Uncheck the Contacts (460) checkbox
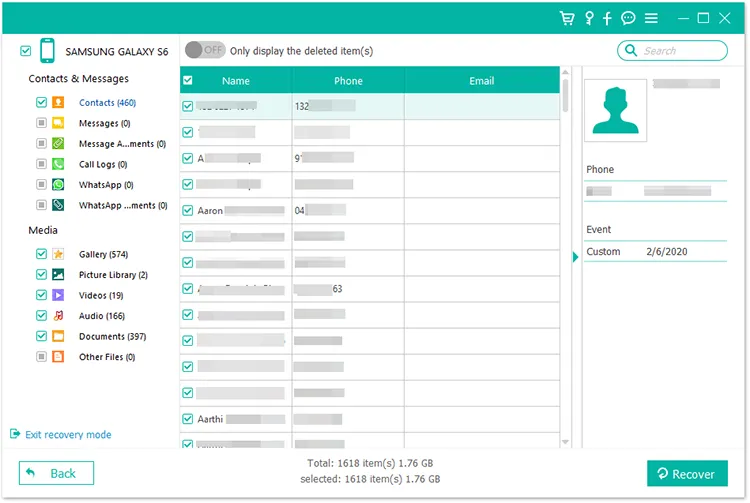The image size is (750, 503). pos(41,102)
